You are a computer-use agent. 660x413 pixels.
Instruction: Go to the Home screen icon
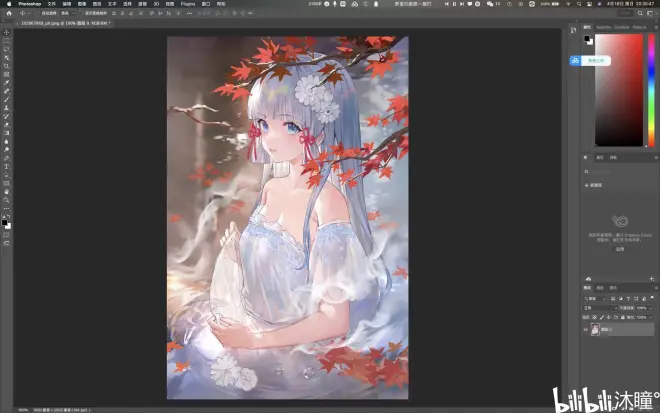(9, 13)
